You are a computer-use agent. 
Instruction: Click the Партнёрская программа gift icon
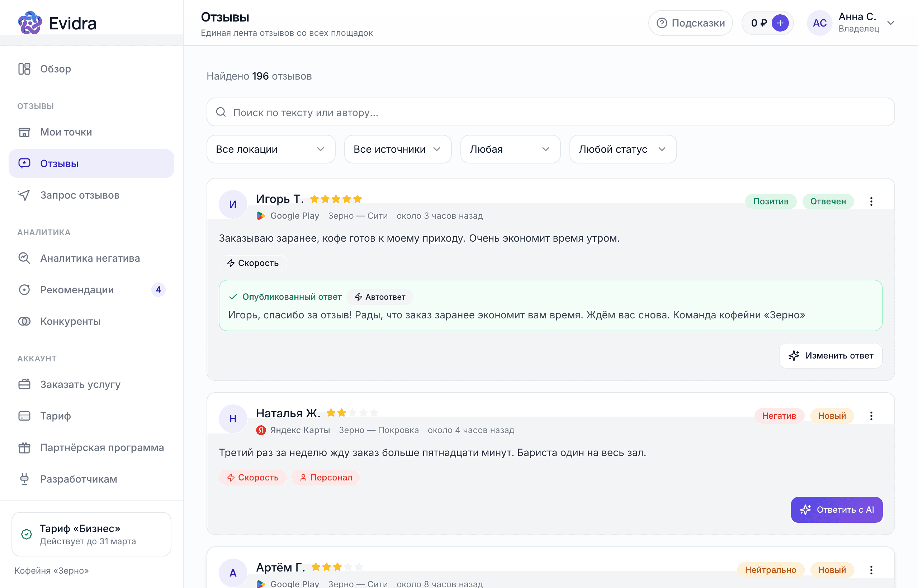(x=24, y=447)
